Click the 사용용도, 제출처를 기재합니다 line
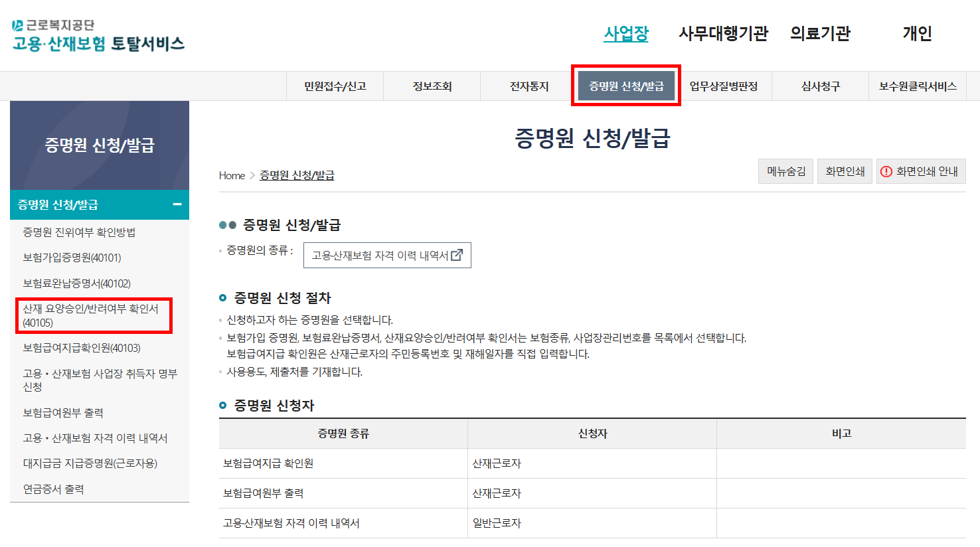Viewport: 980px width, 547px height. tap(295, 372)
